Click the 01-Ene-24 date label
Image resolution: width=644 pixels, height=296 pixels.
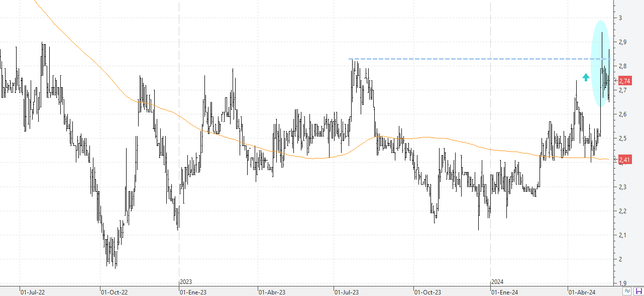coord(504,291)
